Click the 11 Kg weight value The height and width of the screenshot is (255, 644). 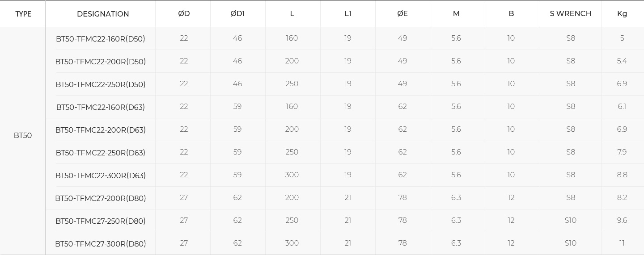point(622,243)
